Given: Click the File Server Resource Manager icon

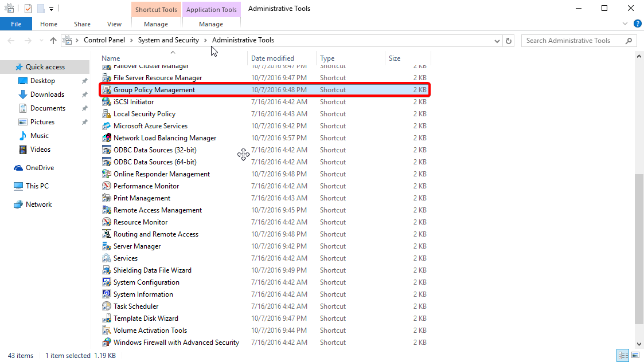Looking at the screenshot, I should (x=106, y=77).
